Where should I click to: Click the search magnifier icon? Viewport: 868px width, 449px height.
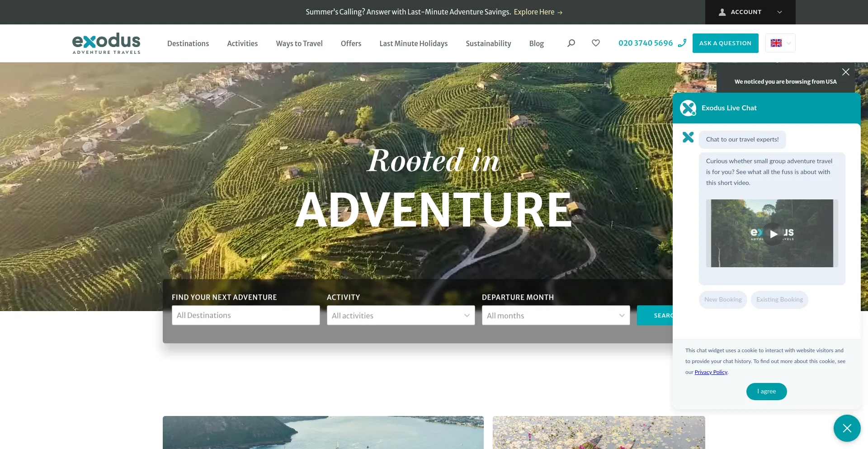click(x=571, y=43)
